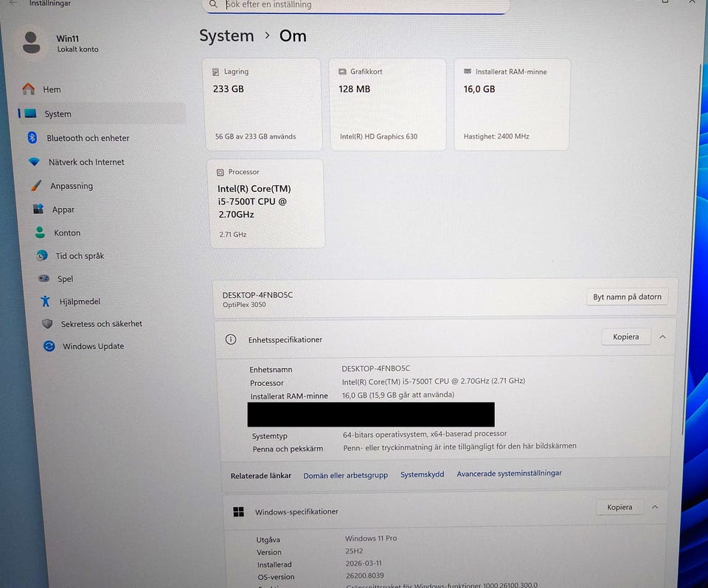Click the Lagring storage card icon
This screenshot has width=708, height=588.
216,72
